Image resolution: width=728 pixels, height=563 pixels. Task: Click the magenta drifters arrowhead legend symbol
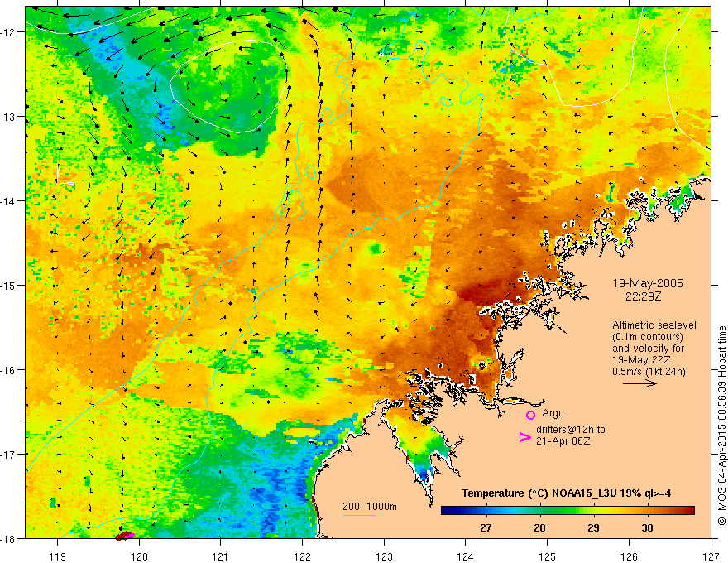tap(524, 437)
